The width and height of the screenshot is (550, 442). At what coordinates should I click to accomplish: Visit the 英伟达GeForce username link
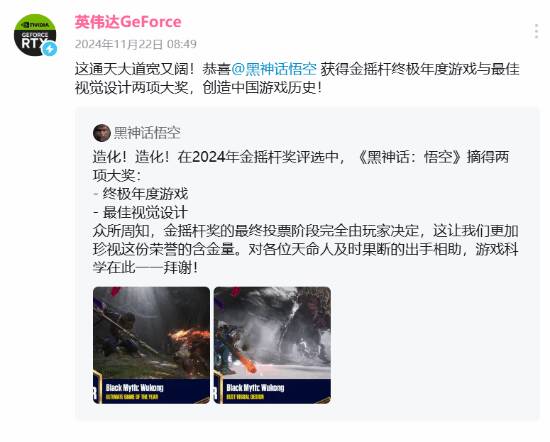pos(128,22)
